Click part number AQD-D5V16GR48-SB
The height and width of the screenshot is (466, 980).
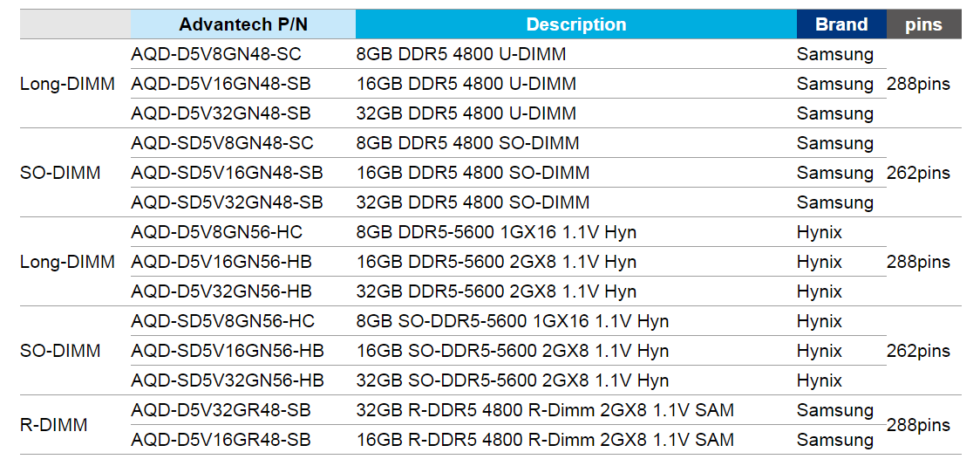pos(221,440)
